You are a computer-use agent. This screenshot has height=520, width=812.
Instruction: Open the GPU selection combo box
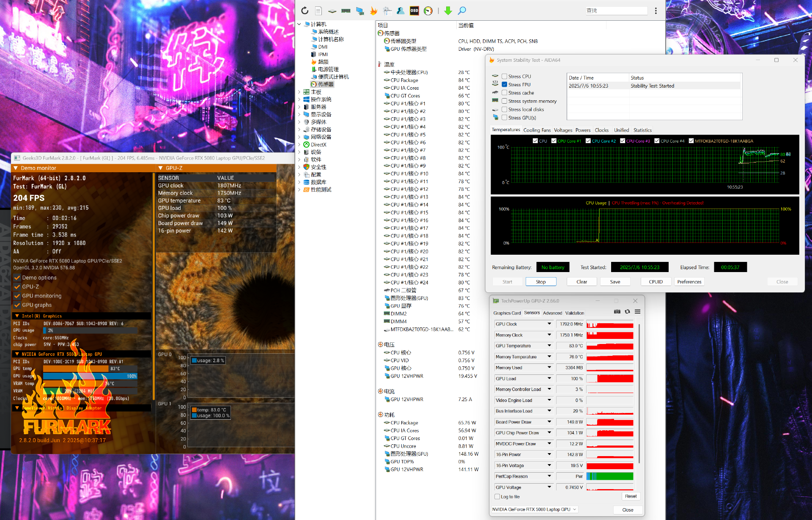click(x=534, y=509)
